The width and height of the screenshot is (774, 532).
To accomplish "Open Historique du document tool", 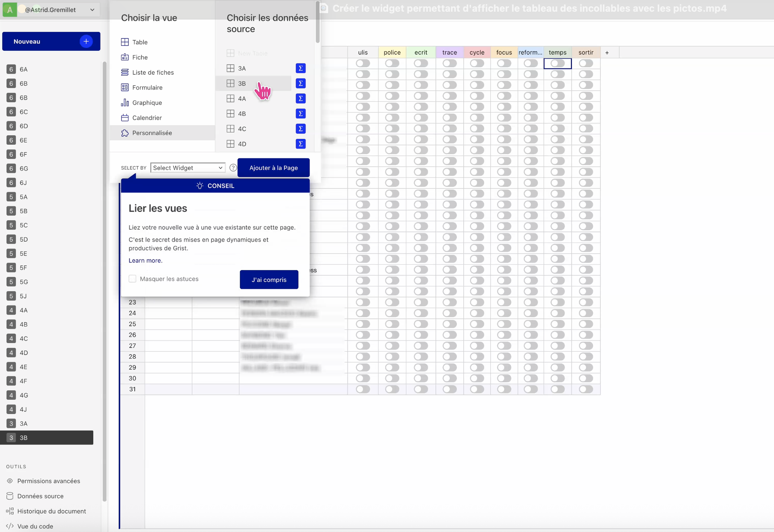I will (x=52, y=511).
